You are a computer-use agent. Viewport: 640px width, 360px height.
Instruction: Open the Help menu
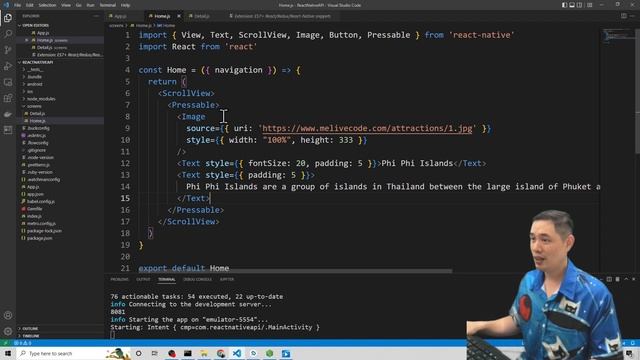pos(125,5)
